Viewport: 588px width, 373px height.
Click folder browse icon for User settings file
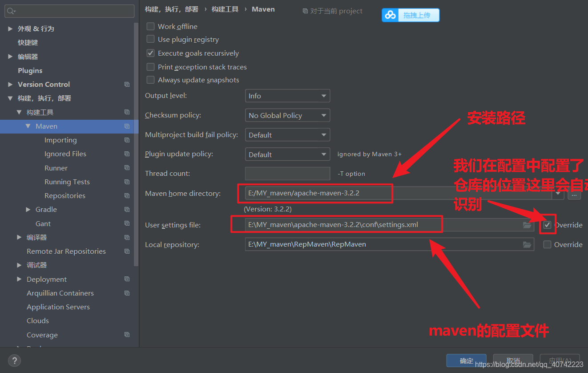[527, 225]
